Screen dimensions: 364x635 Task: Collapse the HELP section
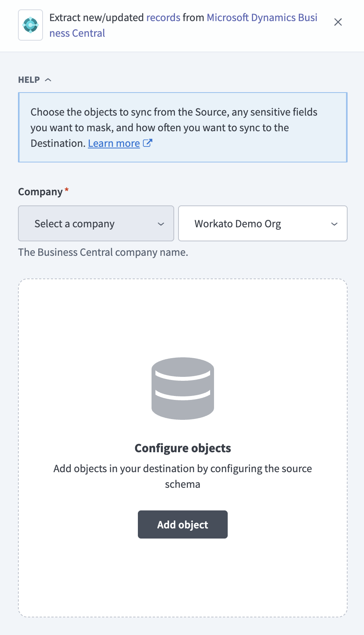(35, 80)
